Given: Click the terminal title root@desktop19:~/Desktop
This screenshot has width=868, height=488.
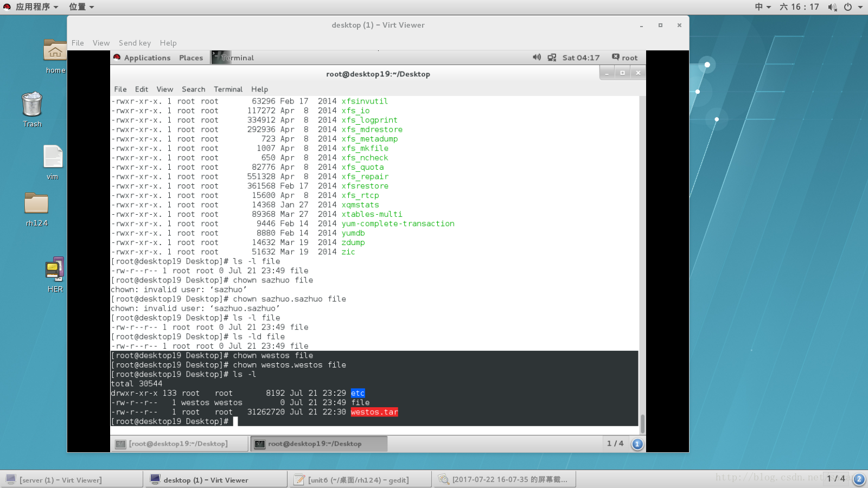Looking at the screenshot, I should [x=378, y=74].
